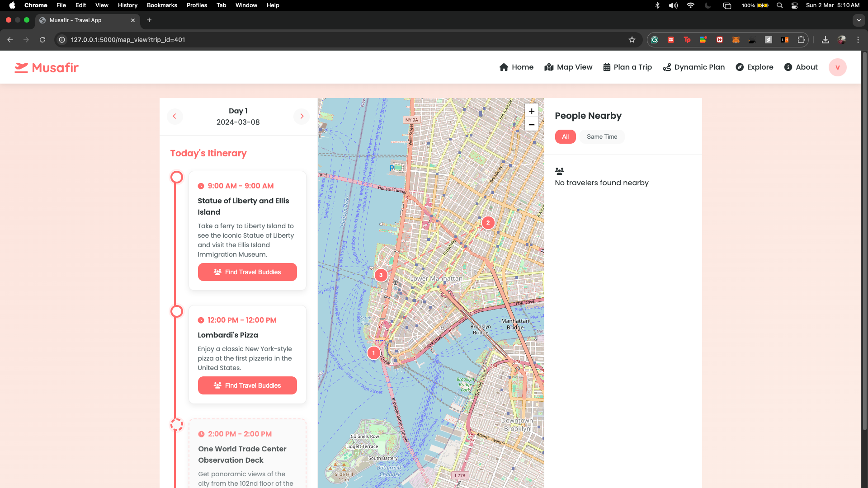The height and width of the screenshot is (488, 868).
Task: Go to next day with right chevron
Action: point(302,117)
